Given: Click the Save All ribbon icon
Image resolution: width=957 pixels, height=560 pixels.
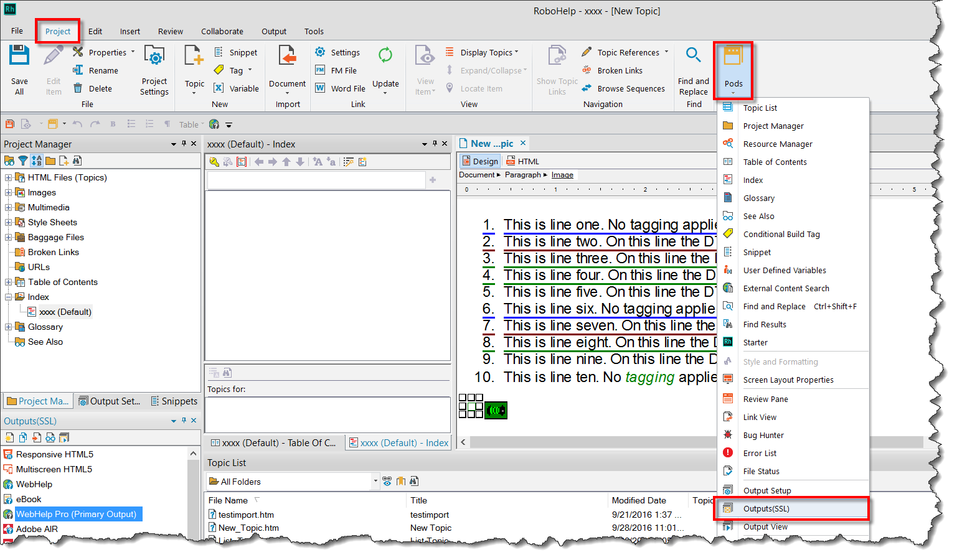Looking at the screenshot, I should [x=19, y=55].
